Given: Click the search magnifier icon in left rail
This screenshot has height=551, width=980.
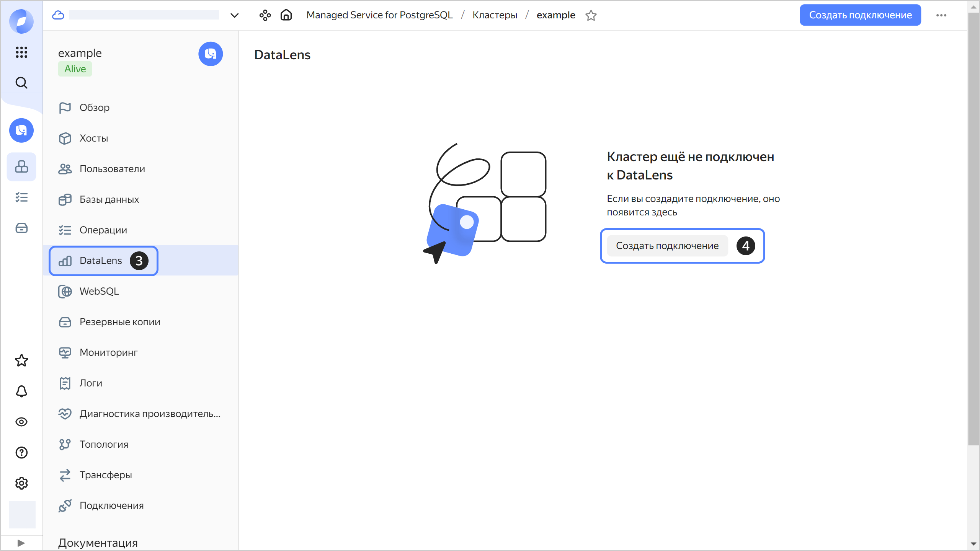Looking at the screenshot, I should [21, 83].
